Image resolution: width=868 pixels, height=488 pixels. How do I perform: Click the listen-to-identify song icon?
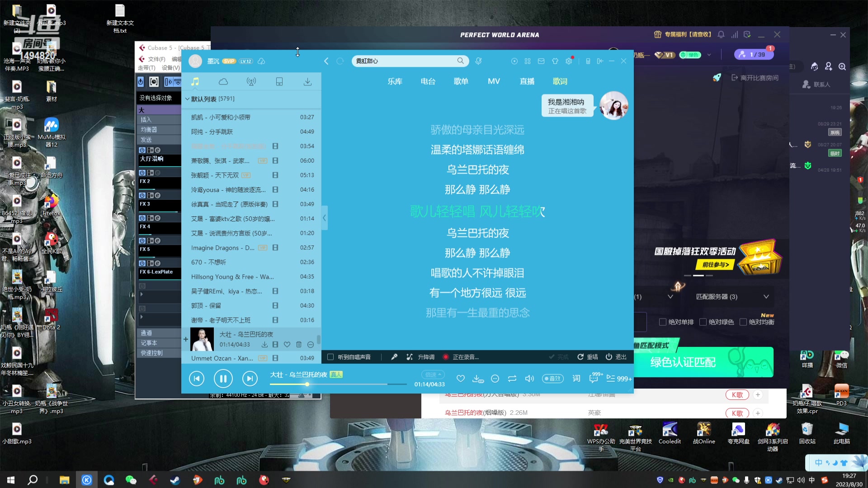pos(478,61)
